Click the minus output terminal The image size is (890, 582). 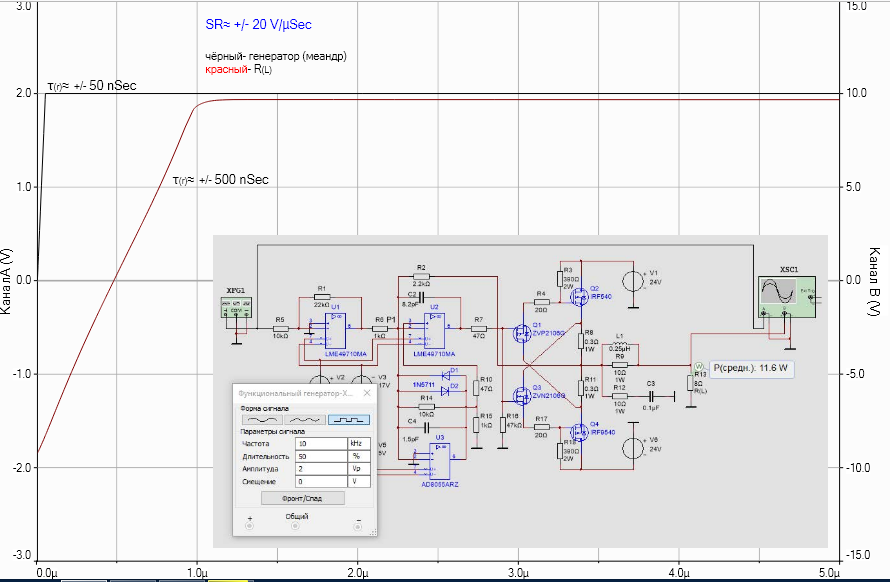click(358, 526)
